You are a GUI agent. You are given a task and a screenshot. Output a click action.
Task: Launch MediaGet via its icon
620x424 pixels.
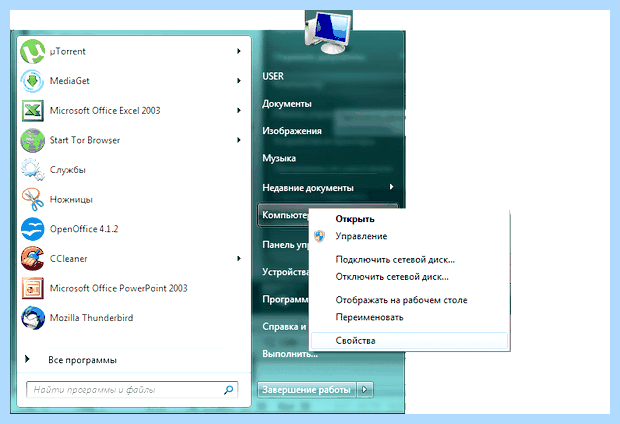coord(32,81)
